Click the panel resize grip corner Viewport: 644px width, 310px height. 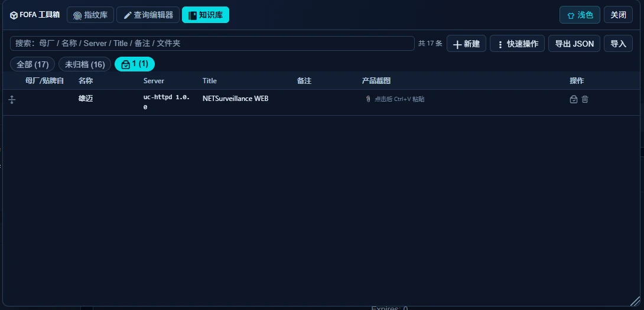point(635,301)
